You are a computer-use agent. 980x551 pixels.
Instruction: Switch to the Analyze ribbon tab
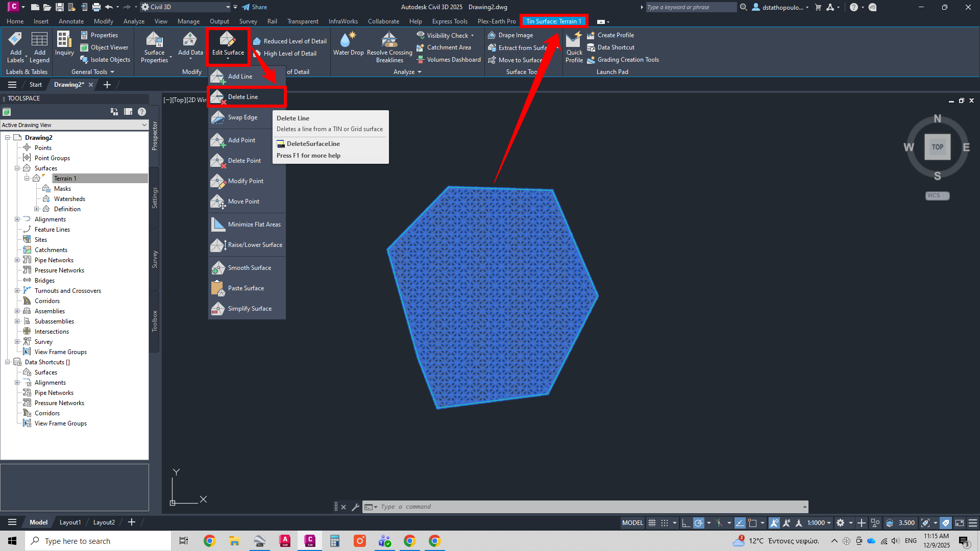(x=134, y=21)
